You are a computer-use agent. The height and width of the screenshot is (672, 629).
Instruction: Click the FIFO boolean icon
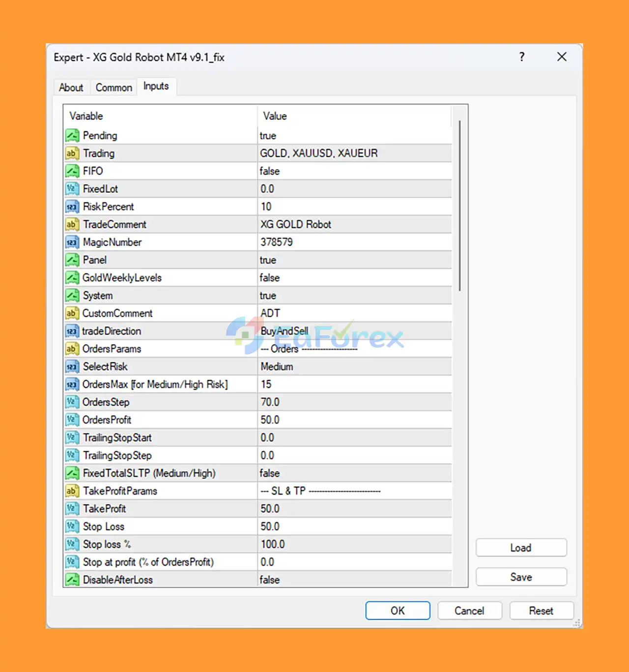[72, 171]
